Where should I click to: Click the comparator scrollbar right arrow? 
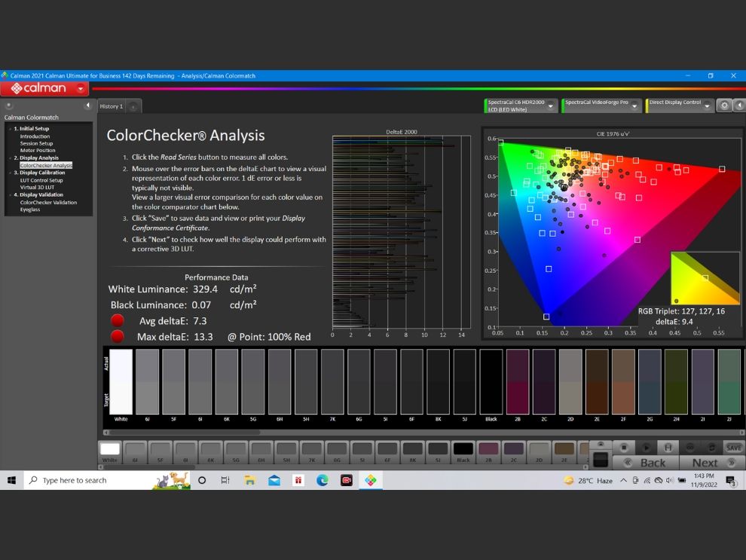pos(742,433)
